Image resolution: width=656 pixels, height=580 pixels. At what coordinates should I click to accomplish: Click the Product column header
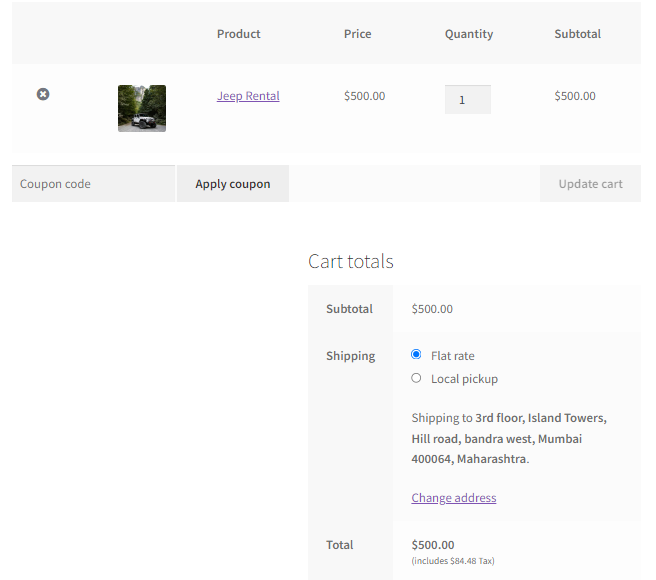coord(238,34)
